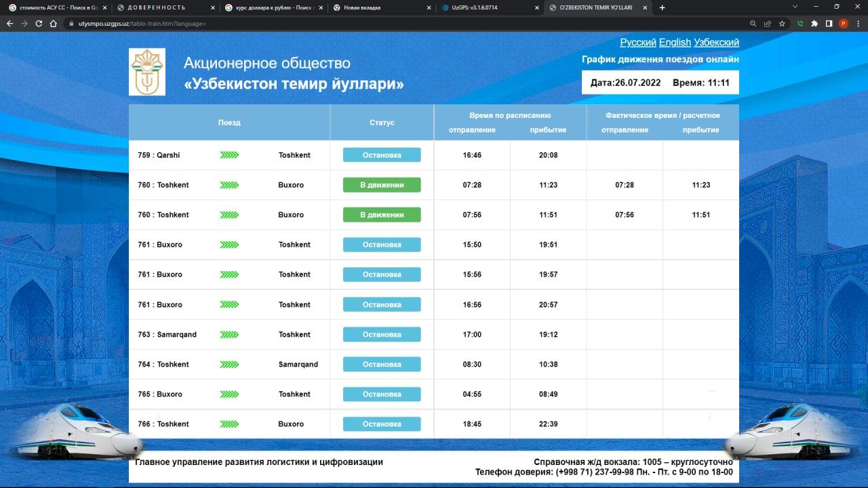Open the browser profile avatar

844,23
